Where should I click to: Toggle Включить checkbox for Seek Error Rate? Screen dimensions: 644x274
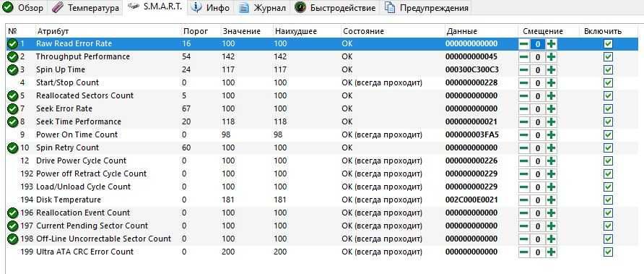[x=609, y=109]
